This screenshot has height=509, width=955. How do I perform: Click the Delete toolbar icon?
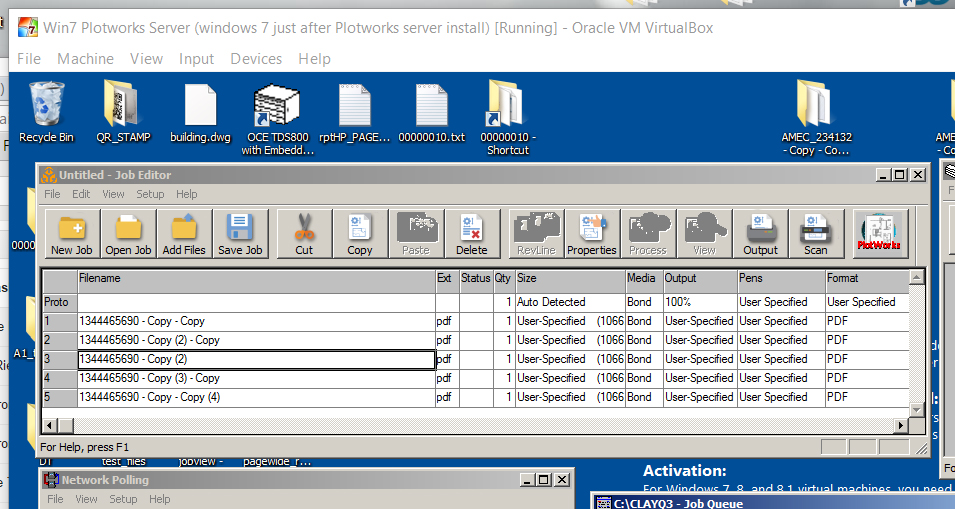[472, 234]
